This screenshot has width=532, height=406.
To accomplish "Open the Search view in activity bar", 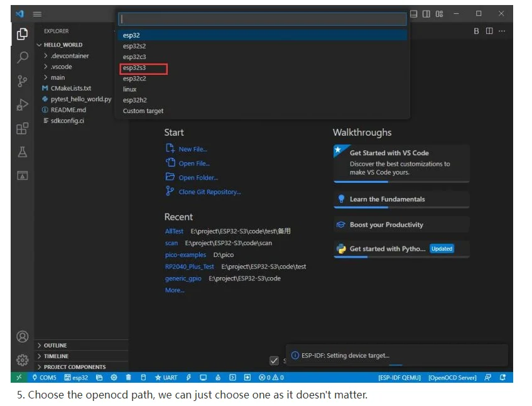I will (23, 57).
